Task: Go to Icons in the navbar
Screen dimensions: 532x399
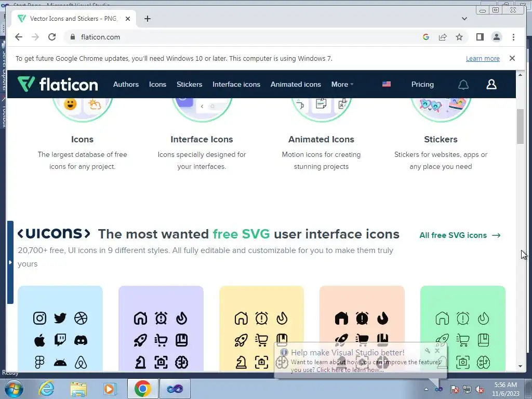Action: pyautogui.click(x=157, y=84)
